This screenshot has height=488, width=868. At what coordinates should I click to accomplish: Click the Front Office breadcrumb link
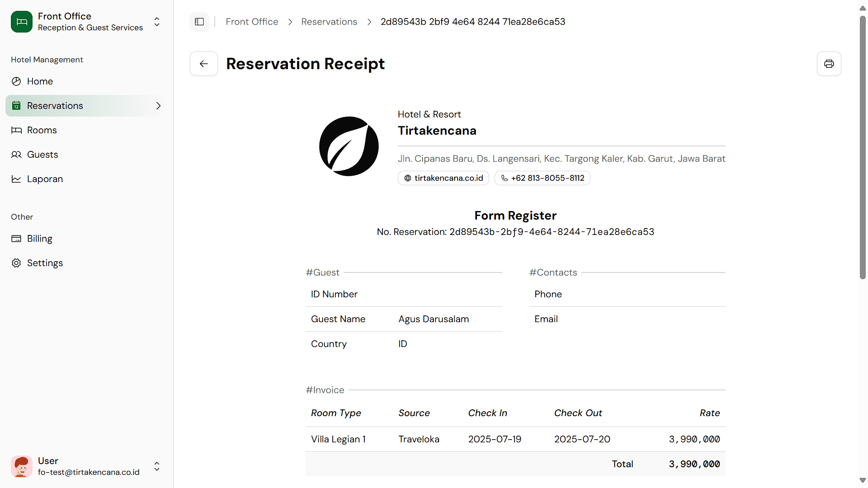click(x=252, y=22)
